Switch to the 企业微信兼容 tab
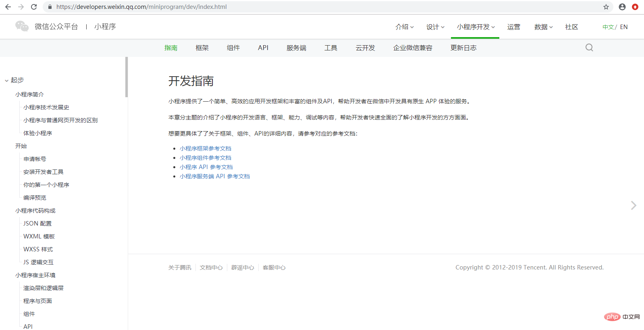Viewport: 644px width, 330px height. click(x=413, y=48)
